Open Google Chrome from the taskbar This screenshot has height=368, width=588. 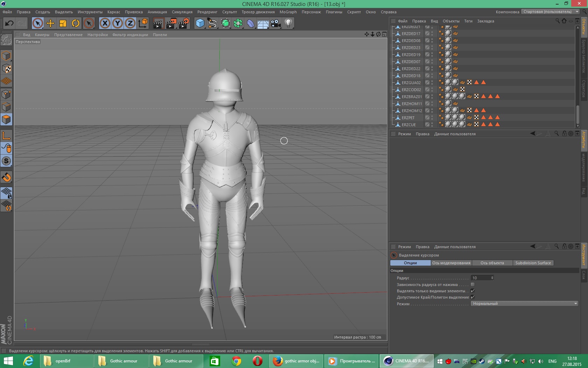click(x=237, y=361)
